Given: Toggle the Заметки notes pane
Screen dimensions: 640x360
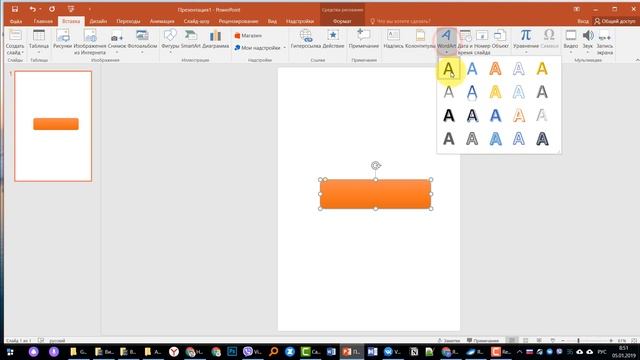Looking at the screenshot, I should pos(449,340).
